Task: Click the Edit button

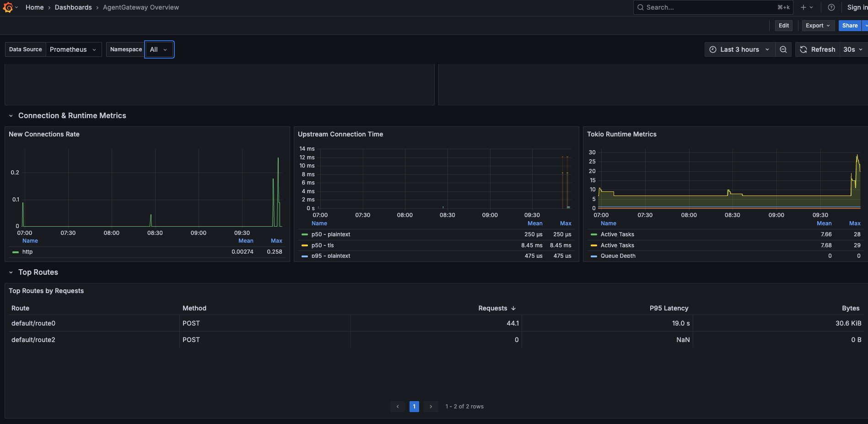Action: [784, 26]
